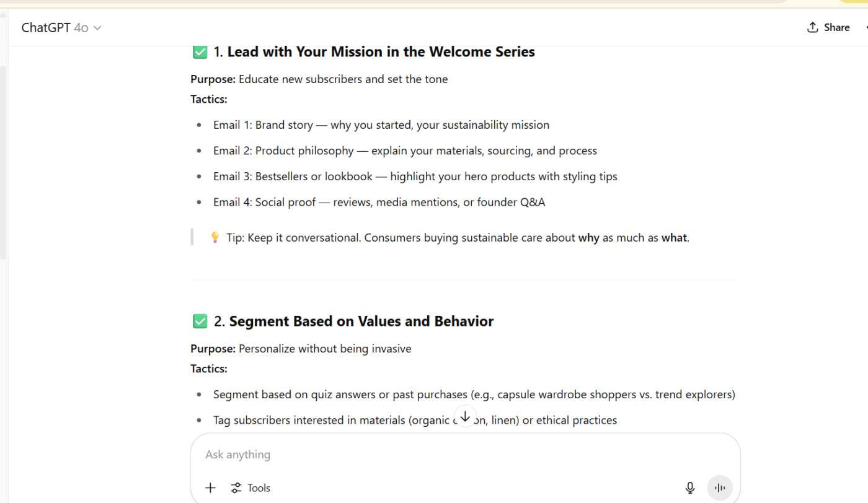Click the plus icon to attach files

(211, 488)
